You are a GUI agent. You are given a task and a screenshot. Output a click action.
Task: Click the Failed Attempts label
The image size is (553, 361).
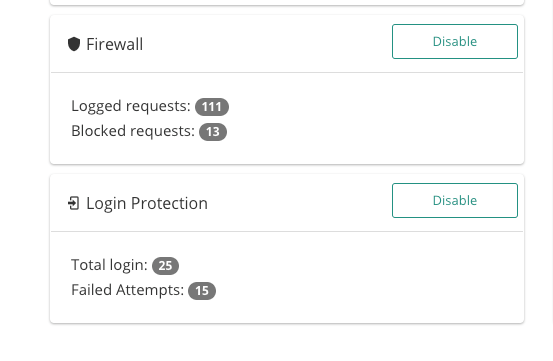click(x=128, y=290)
